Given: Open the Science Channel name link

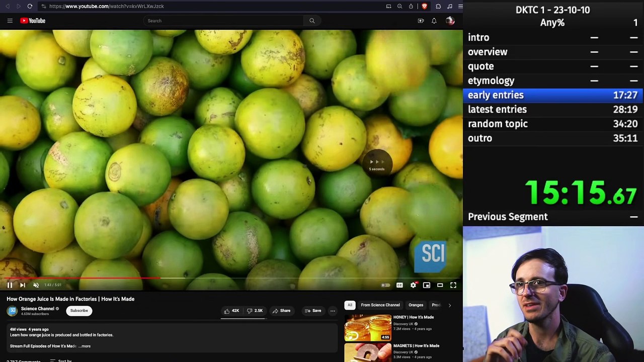Looking at the screenshot, I should (38, 309).
